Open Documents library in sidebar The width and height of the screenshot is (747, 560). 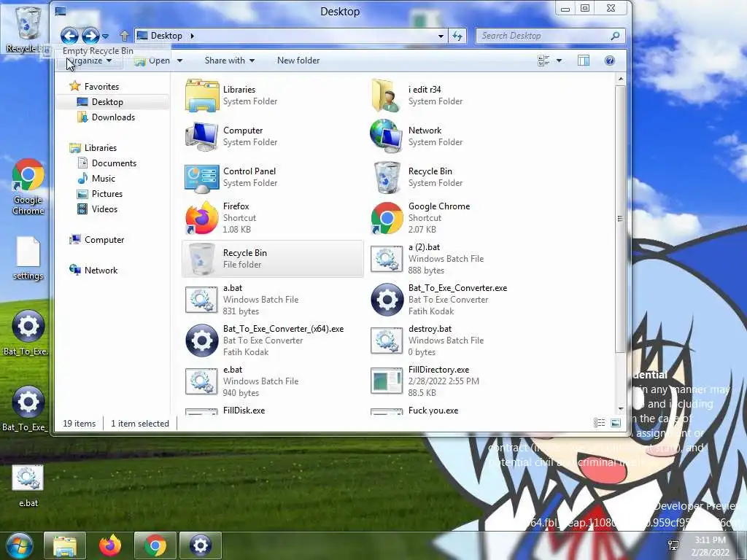point(107,163)
